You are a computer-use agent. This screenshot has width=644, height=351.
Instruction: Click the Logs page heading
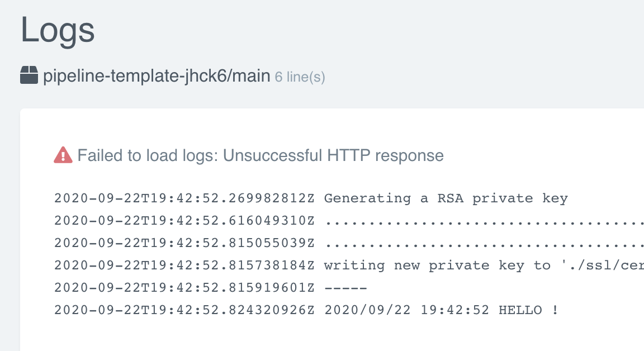click(x=56, y=31)
